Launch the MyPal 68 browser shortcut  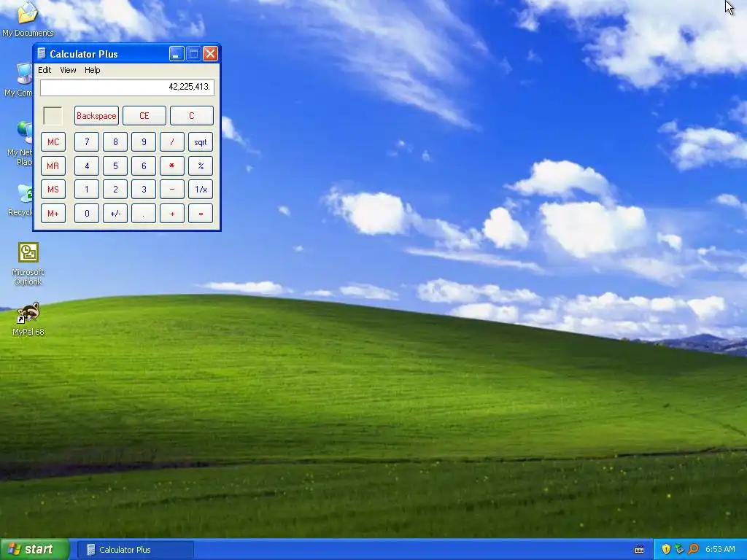[x=28, y=319]
